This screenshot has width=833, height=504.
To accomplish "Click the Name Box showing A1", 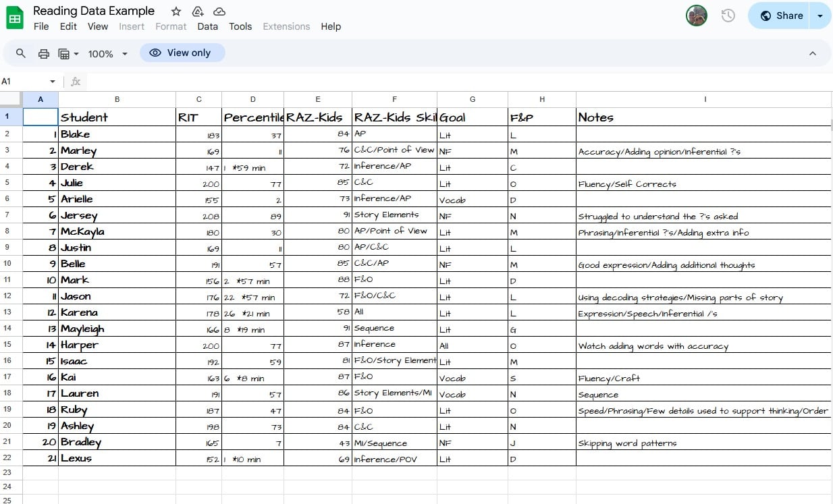I will click(24, 82).
